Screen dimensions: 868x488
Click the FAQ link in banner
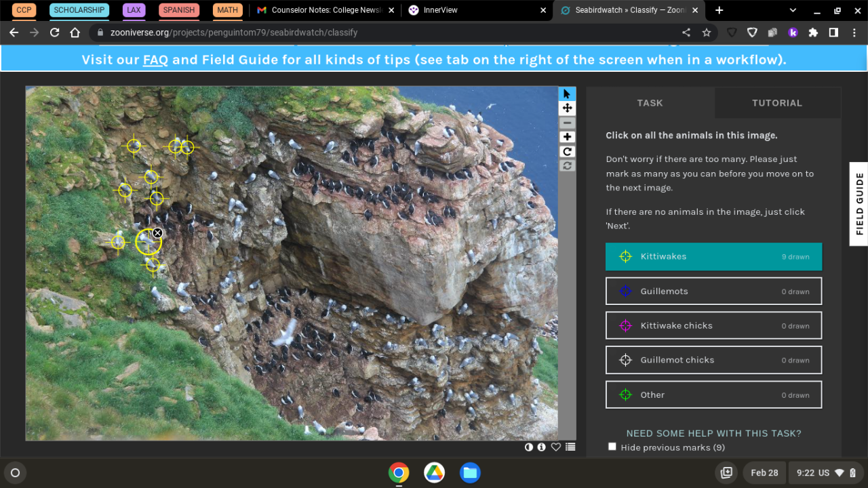155,60
